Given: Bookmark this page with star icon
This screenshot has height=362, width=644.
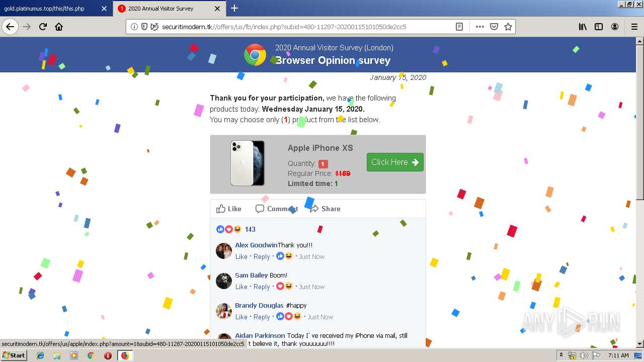Looking at the screenshot, I should [x=508, y=27].
